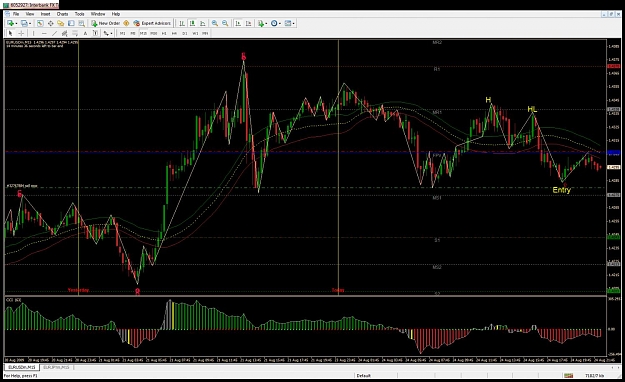Open the Profiles toolbar icon
625x382 pixels.
coord(24,24)
